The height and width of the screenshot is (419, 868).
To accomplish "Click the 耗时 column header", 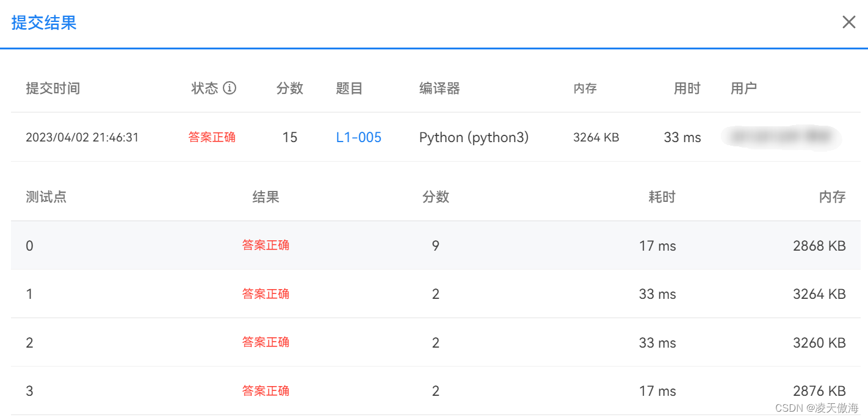I will 662,196.
